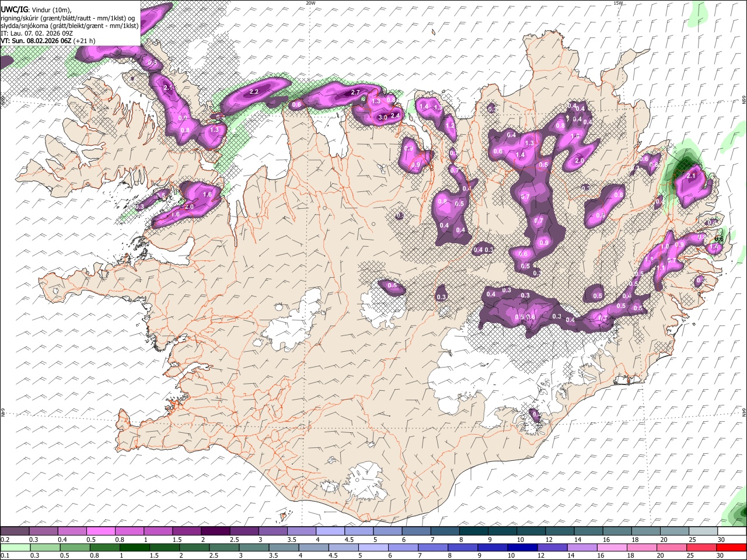Click the '4.5' label in top legend row
Viewport: 747px width, 560px height.
pyautogui.click(x=349, y=540)
